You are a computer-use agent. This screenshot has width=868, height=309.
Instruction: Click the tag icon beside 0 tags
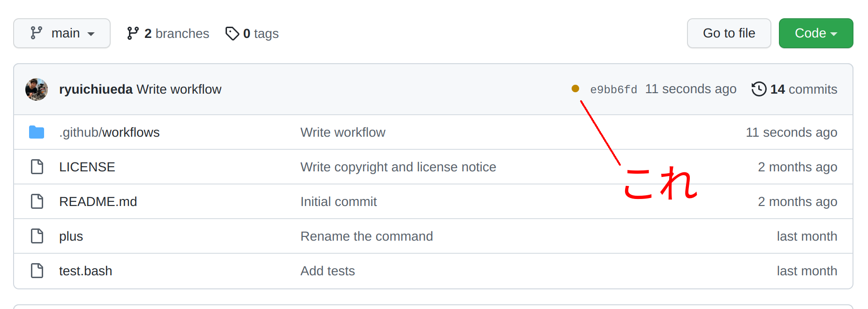(x=233, y=33)
